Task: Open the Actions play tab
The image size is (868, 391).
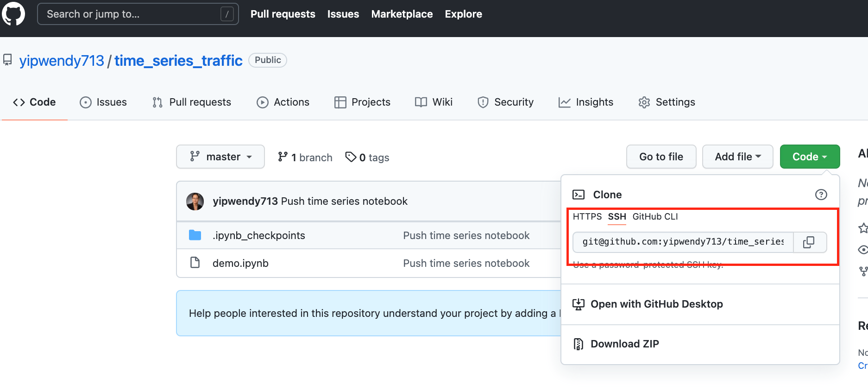Action: 283,102
